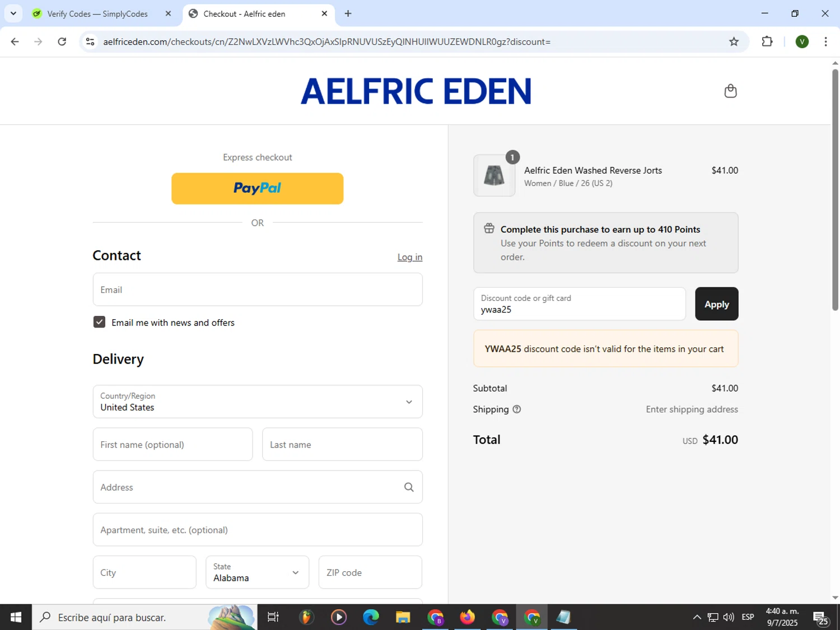Open the browser extensions puzzle icon

[x=767, y=41]
